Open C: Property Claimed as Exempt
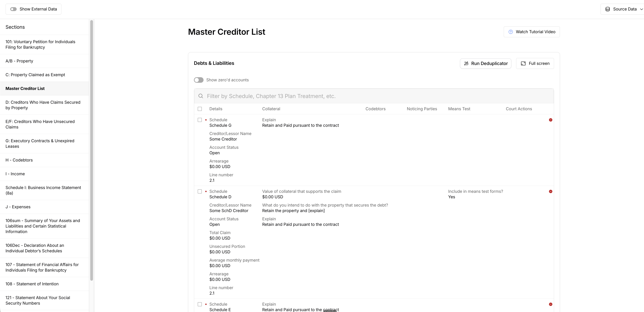 coord(44,75)
